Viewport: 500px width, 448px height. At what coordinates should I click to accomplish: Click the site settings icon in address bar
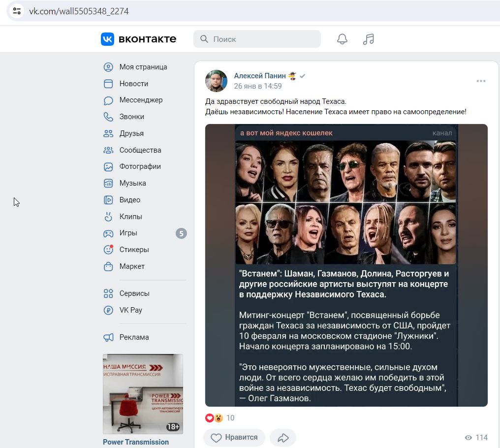(x=17, y=11)
